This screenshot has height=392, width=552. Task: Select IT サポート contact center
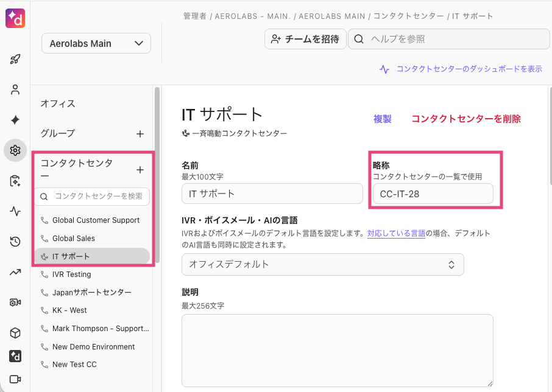(92, 256)
